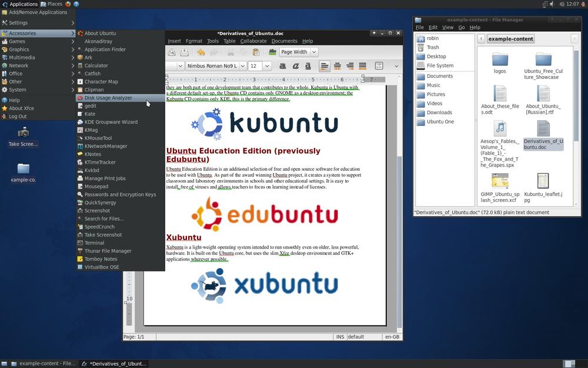The image size is (588, 368).
Task: Click the Undo icon in the toolbar
Action: pos(201,52)
